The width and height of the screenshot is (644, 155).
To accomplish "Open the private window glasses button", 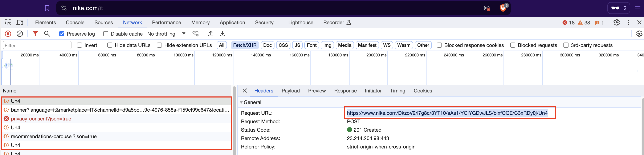I will pyautogui.click(x=619, y=8).
